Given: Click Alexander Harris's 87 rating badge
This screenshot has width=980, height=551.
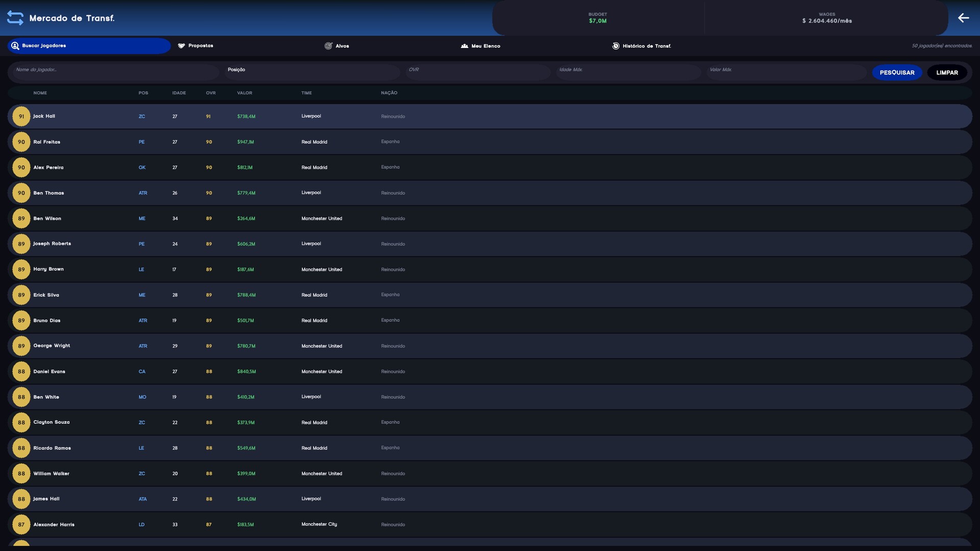Looking at the screenshot, I should tap(21, 524).
